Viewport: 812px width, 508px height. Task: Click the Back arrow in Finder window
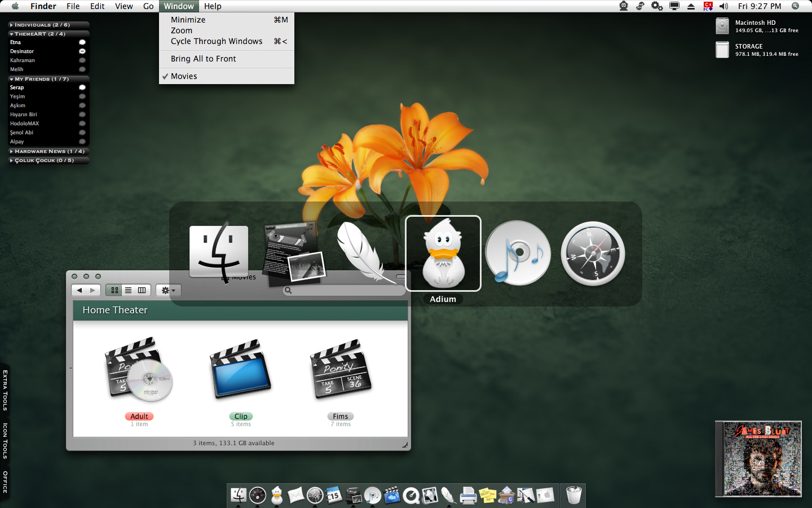79,290
